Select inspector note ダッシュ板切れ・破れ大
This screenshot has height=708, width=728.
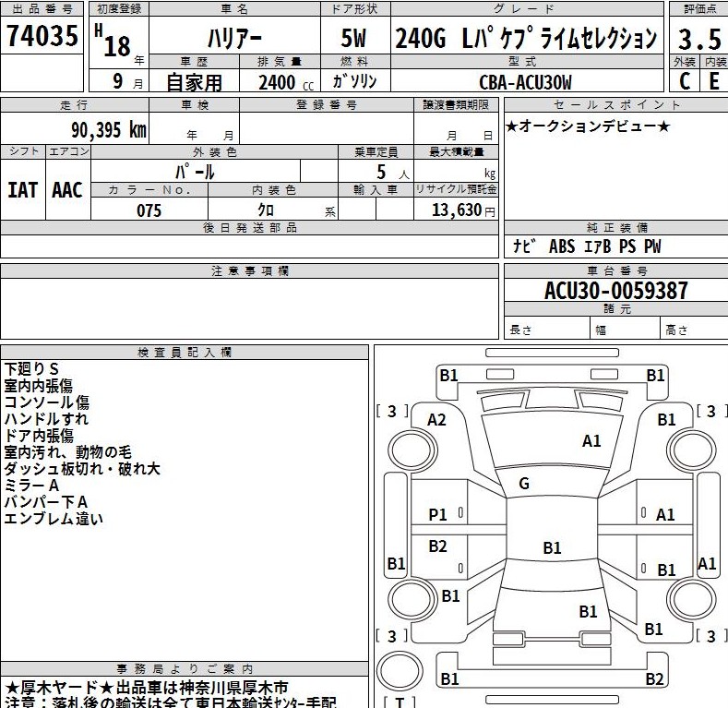tap(82, 469)
